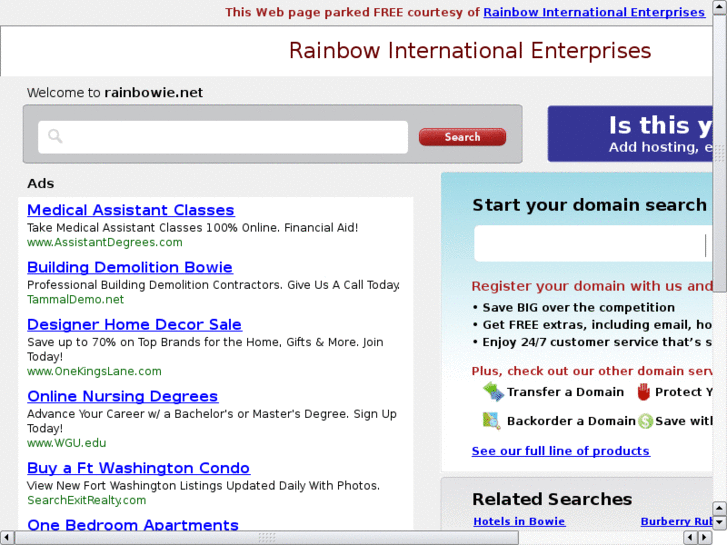Screen dimensions: 727x545
Task: Open the Rainbow International Enterprises link at top
Action: point(594,12)
